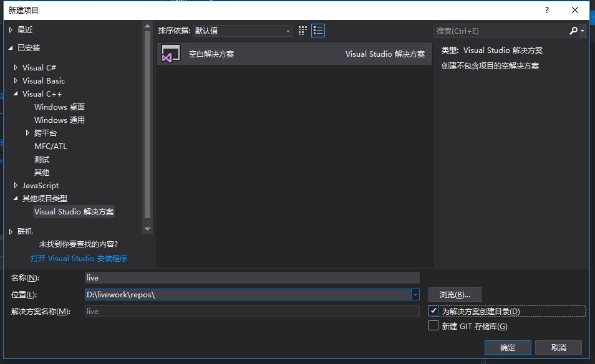Collapse the 其他项目类型 node
Image resolution: width=595 pixels, height=364 pixels.
tap(16, 198)
